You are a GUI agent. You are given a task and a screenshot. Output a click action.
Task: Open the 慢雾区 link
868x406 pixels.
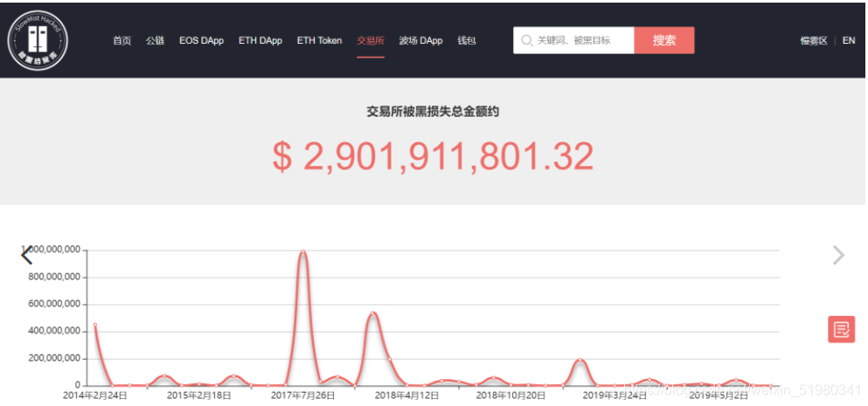point(814,40)
